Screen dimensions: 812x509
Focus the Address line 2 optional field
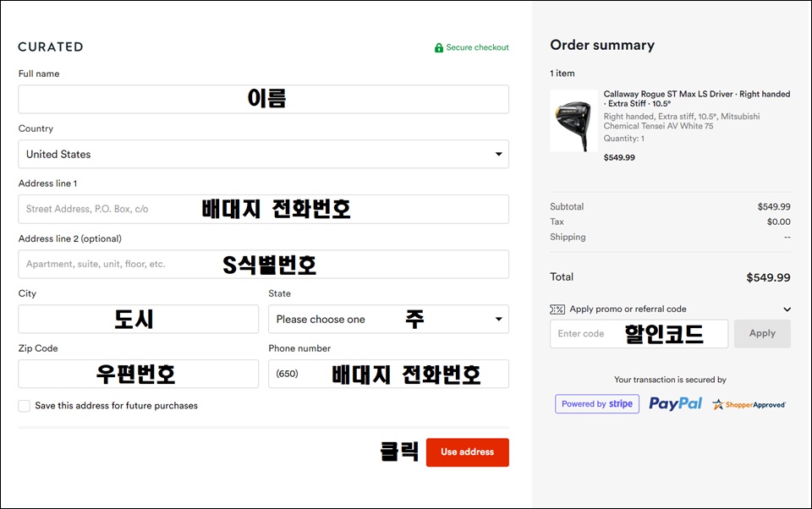pos(264,264)
